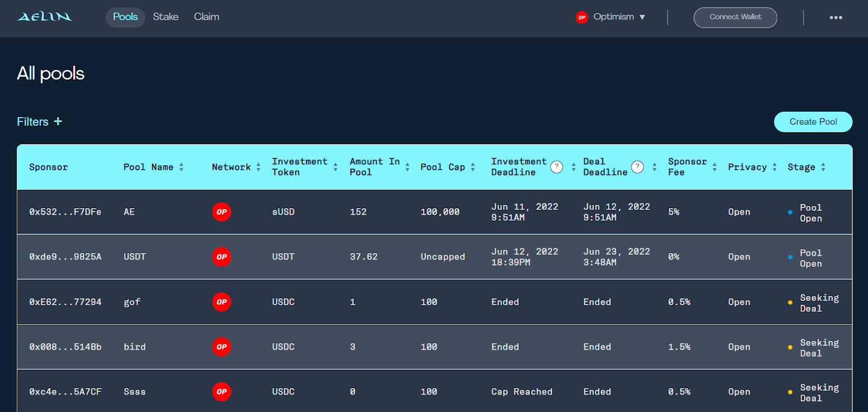Open the Claim tab

[x=207, y=17]
